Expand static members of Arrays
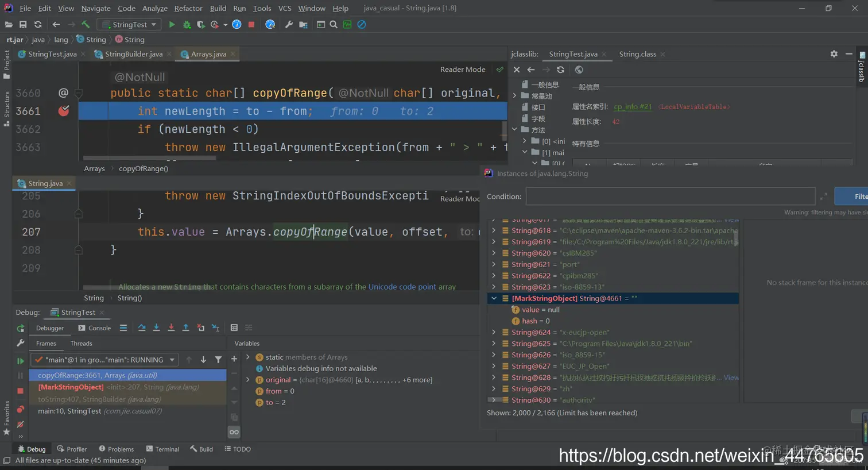868x470 pixels. tap(248, 357)
